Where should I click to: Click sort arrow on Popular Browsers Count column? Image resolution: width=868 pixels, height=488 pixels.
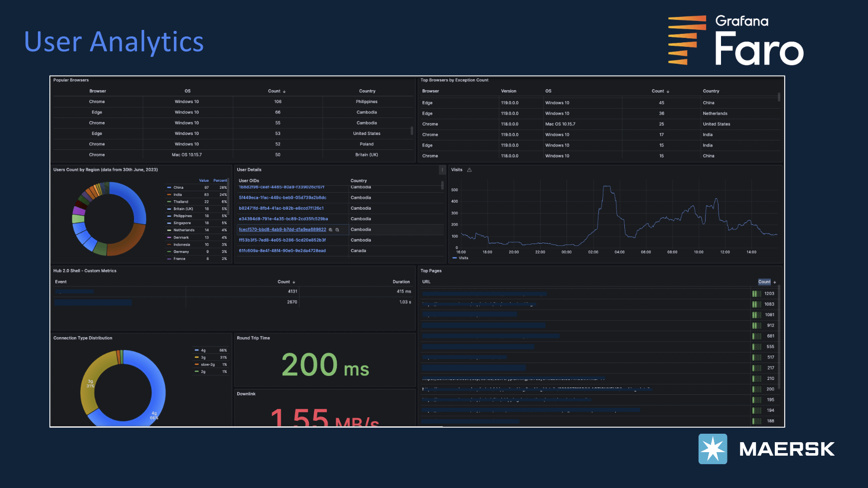click(284, 92)
